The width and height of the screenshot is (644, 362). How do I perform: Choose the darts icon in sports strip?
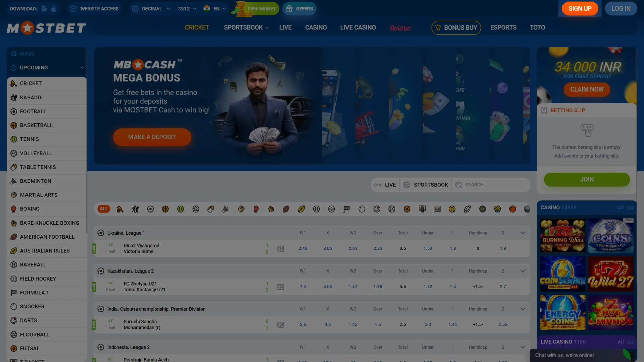377,209
